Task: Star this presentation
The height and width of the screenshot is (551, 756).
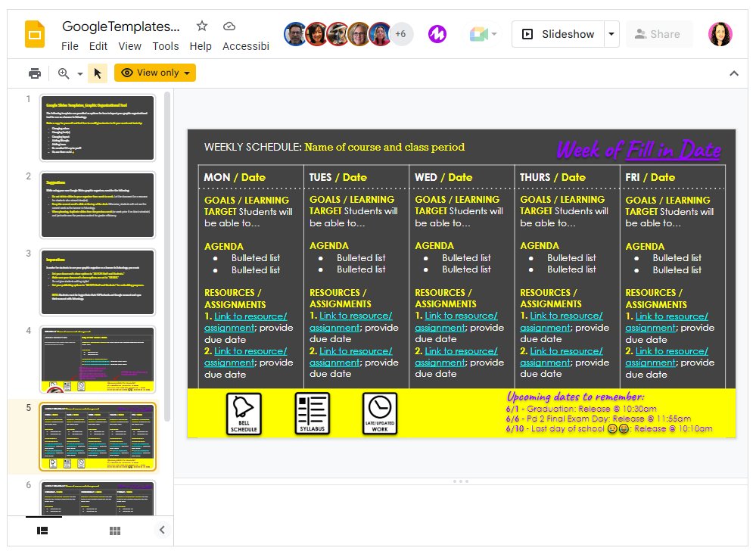Action: 202,26
